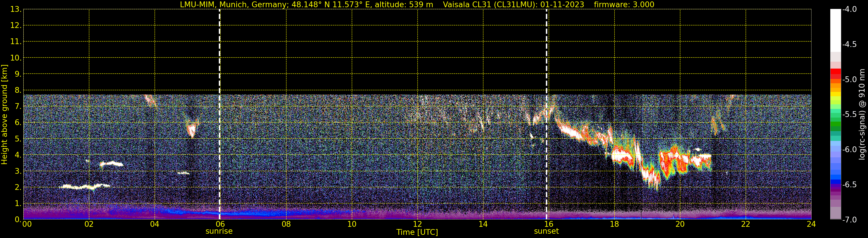868x238 pixels.
Task: Click the '3.' height axis tick label
Action: pos(18,171)
